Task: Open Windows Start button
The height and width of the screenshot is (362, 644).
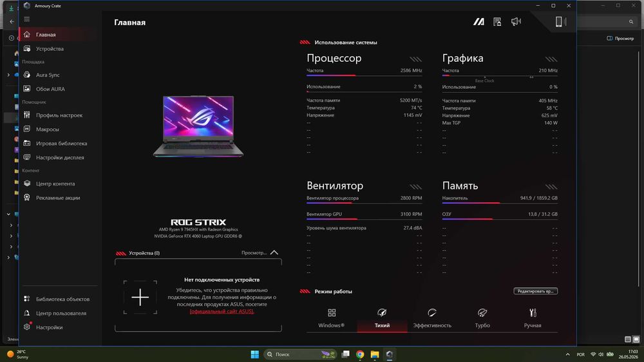Action: click(x=254, y=354)
